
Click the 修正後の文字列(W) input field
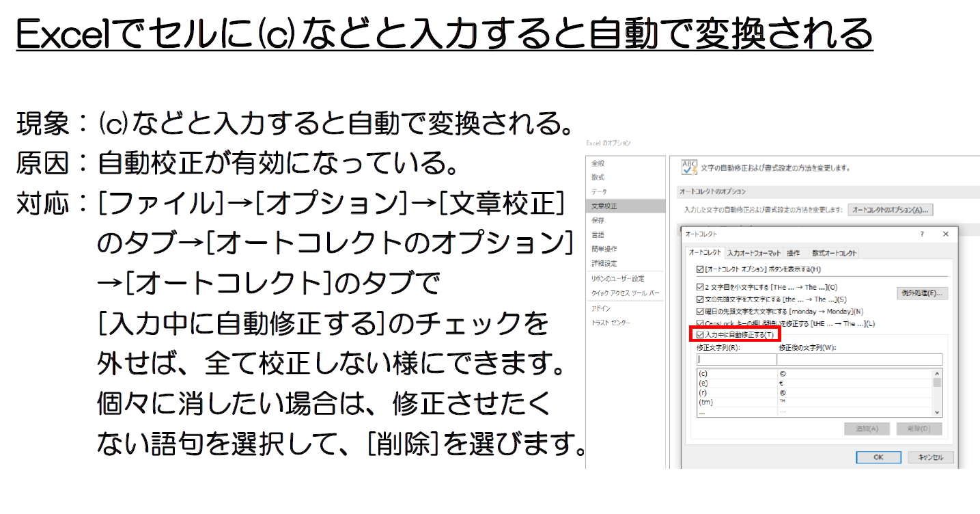point(860,360)
